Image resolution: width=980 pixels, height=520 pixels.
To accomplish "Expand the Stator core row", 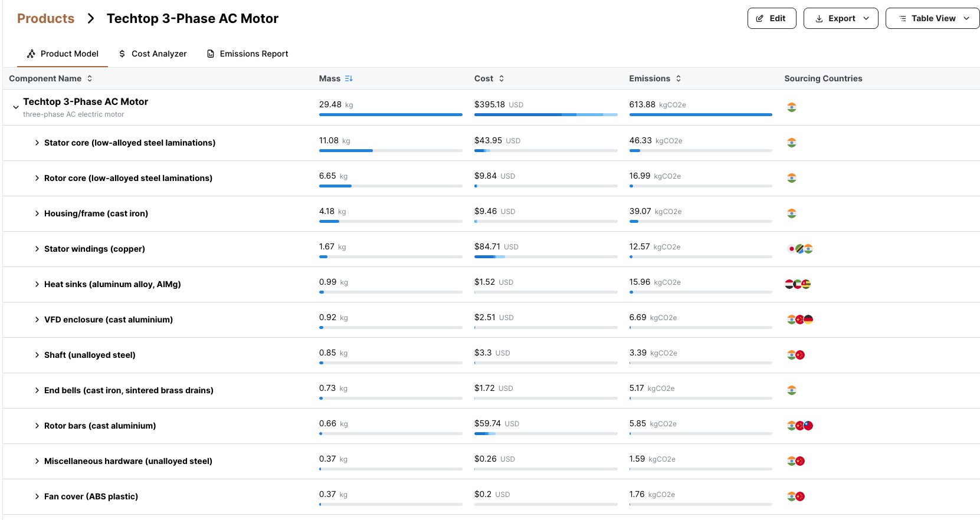I will [37, 143].
